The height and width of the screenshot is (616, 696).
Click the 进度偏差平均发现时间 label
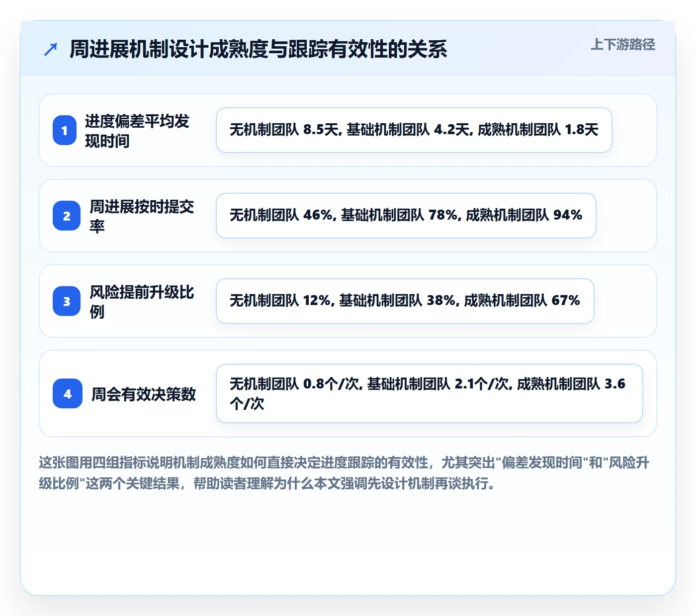[x=137, y=131]
